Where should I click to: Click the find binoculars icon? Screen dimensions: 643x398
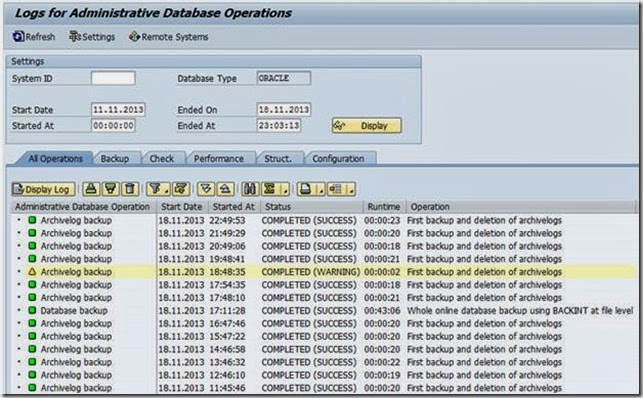(x=250, y=189)
